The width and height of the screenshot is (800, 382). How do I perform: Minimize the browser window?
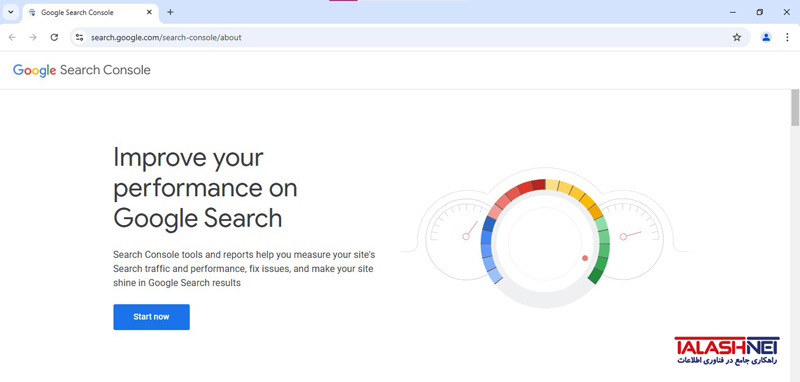[733, 12]
